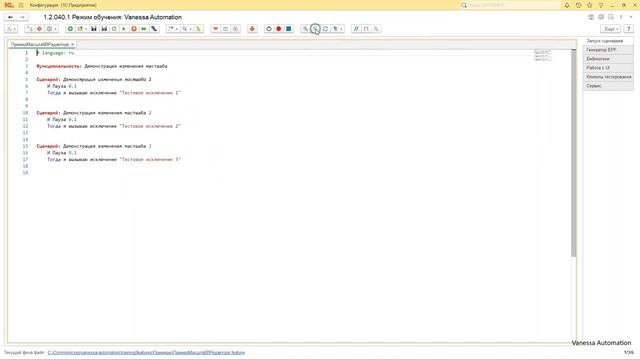Click the Сценарий line ending in 2

point(94,113)
